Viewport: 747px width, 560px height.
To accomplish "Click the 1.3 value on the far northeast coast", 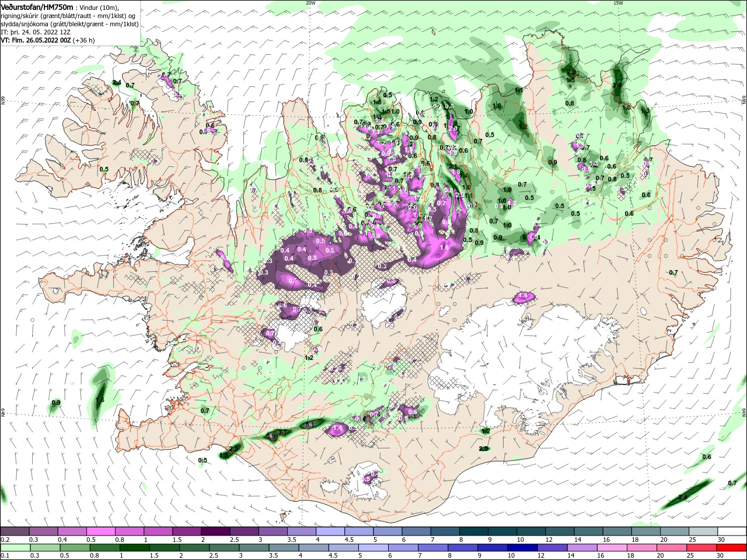I will pos(645,110).
